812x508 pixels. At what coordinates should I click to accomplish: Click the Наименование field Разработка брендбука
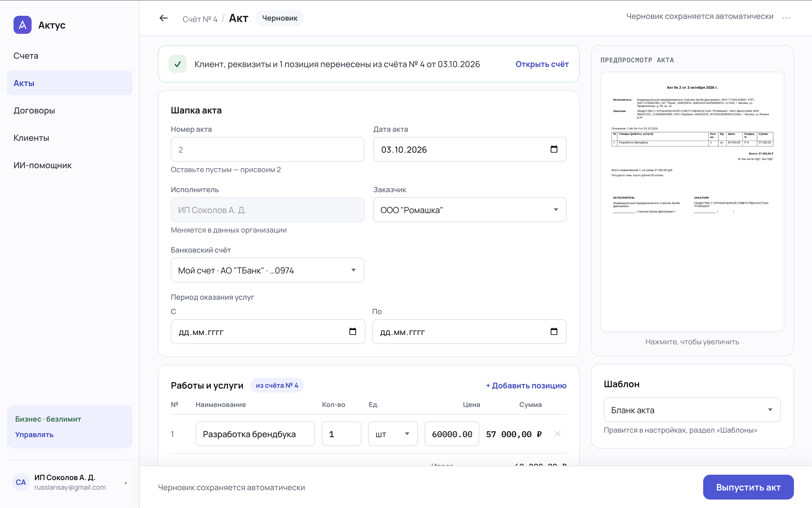tap(255, 434)
